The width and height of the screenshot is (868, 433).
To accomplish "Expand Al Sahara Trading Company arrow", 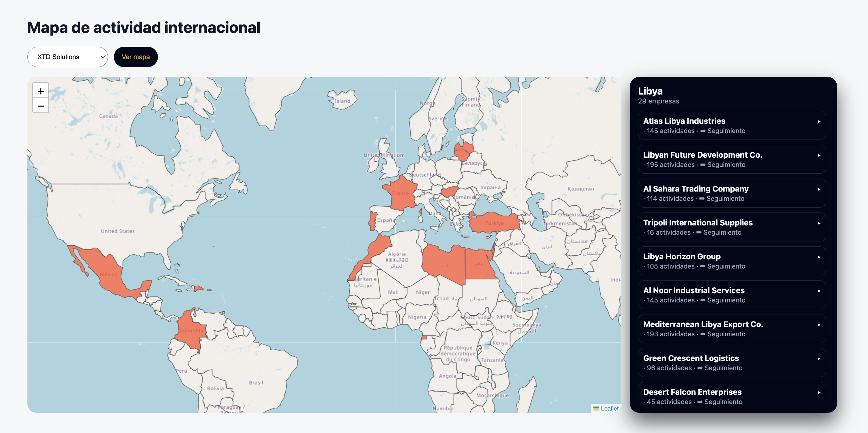I will tap(819, 189).
